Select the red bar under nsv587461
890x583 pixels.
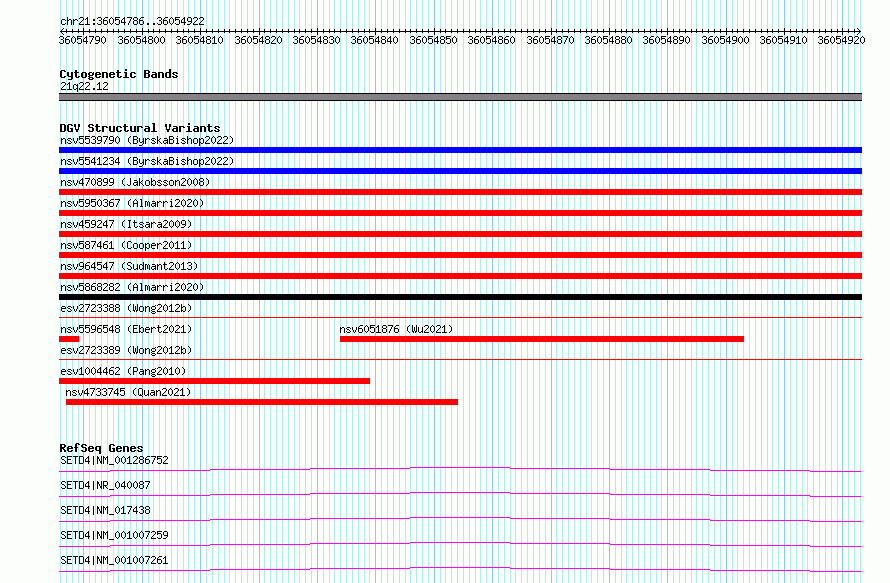point(460,255)
